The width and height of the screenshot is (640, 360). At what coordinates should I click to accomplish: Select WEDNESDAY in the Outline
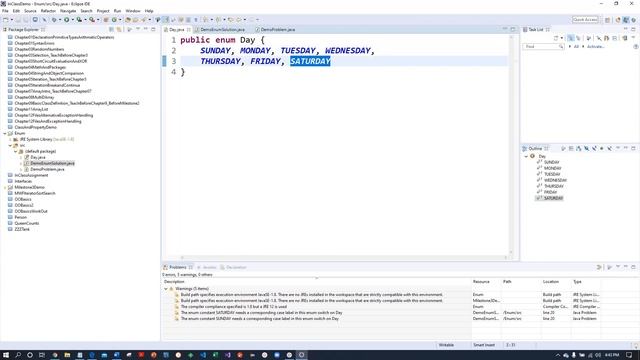pyautogui.click(x=555, y=180)
